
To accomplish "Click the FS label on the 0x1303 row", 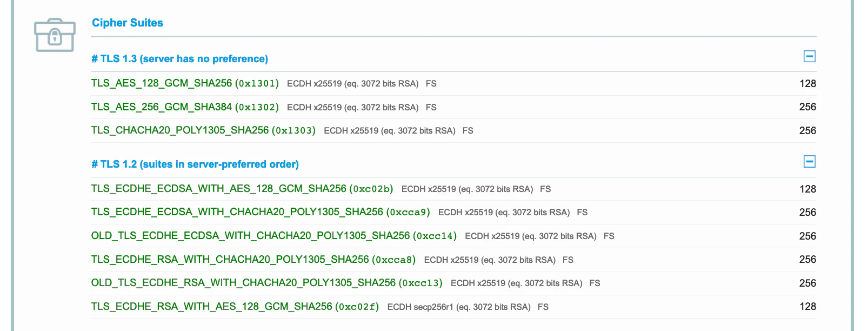I will [x=468, y=131].
